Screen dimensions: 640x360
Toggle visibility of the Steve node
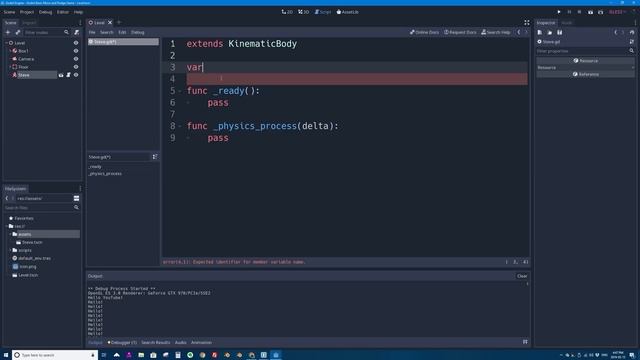76,75
